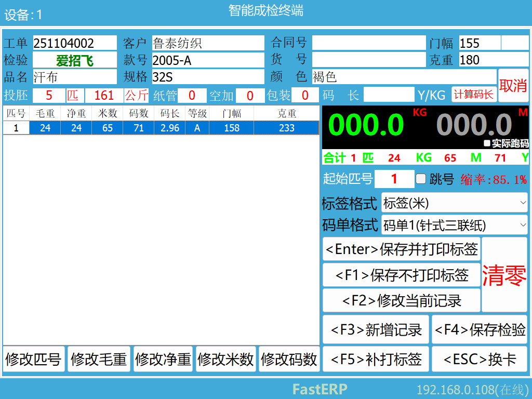Click 修改净重 to modify net weight

[163, 358]
